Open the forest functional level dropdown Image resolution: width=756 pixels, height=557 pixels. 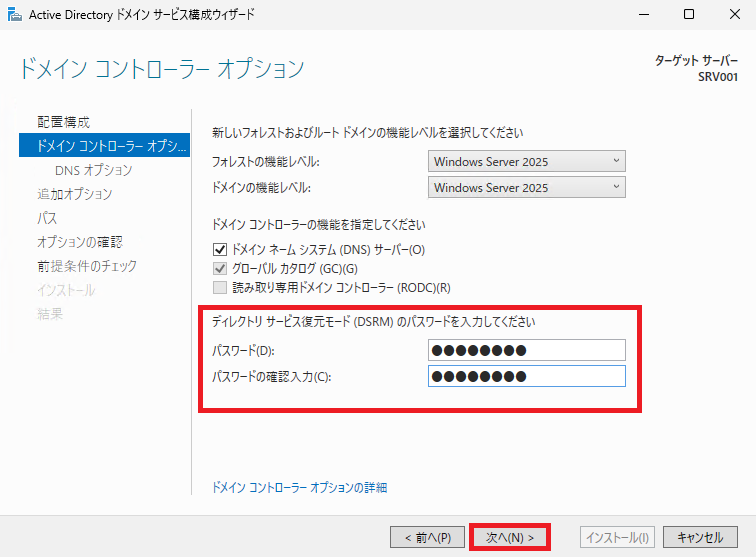pos(526,161)
